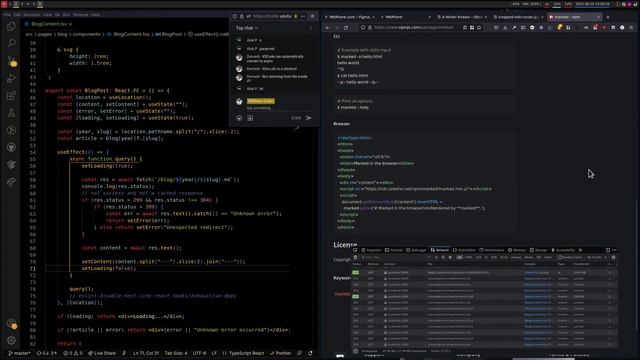Open the Extensions view in VS Code
640x360 pixels.
coord(11,96)
